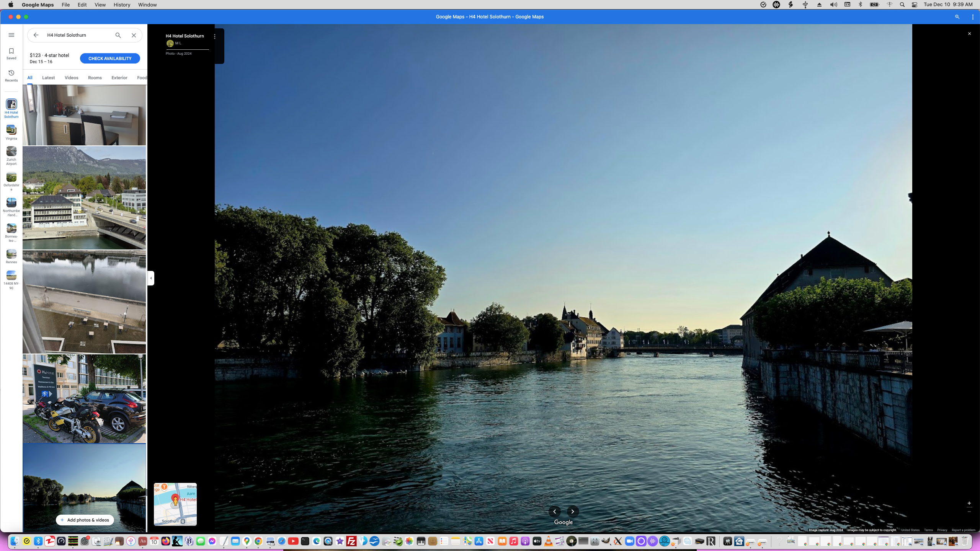The width and height of the screenshot is (980, 551).
Task: Go back with the search arrow
Action: point(36,35)
